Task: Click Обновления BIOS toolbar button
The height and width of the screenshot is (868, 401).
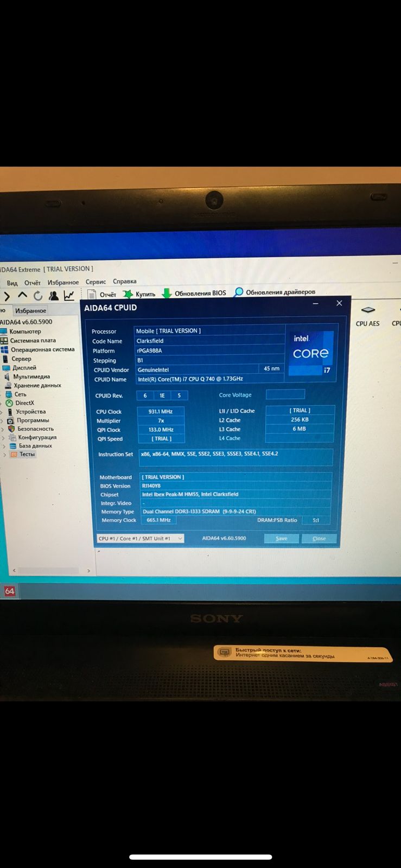Action: coord(194,293)
